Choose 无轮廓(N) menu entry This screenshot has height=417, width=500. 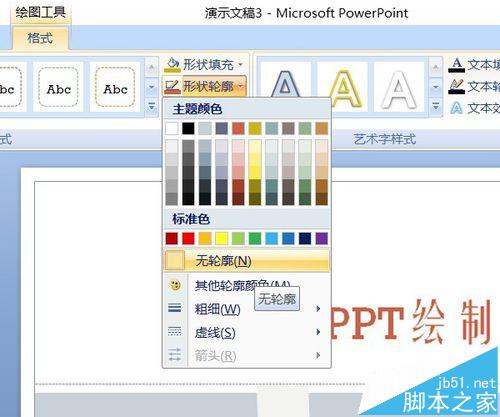coord(247,261)
